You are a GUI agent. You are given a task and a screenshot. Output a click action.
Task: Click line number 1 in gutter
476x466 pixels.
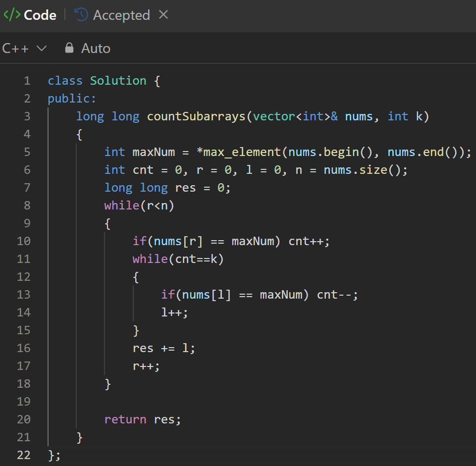(27, 81)
